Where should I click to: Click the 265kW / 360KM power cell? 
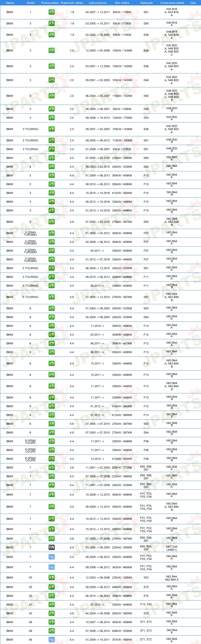click(x=122, y=613)
